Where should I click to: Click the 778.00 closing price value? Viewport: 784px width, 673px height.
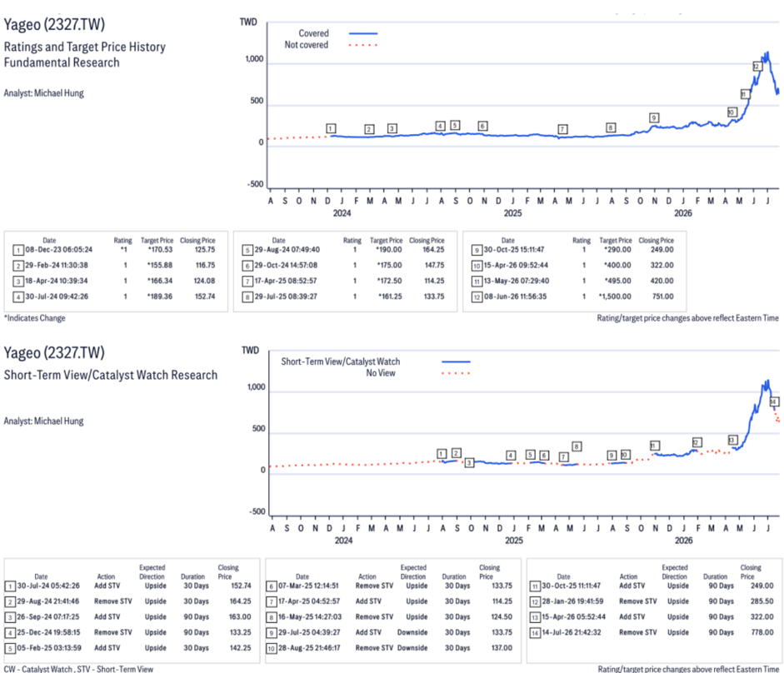pyautogui.click(x=762, y=632)
